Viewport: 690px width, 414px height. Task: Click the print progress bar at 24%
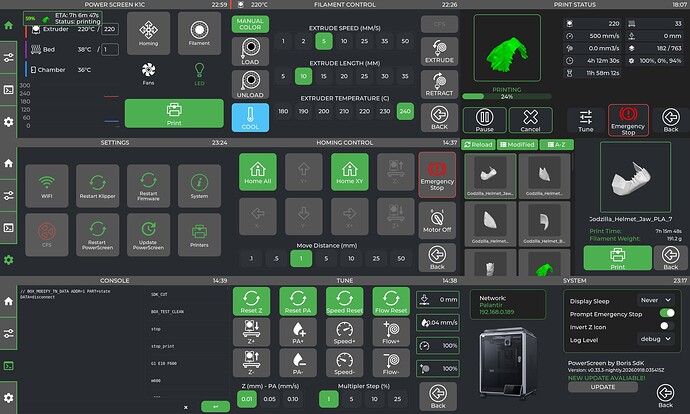point(506,96)
